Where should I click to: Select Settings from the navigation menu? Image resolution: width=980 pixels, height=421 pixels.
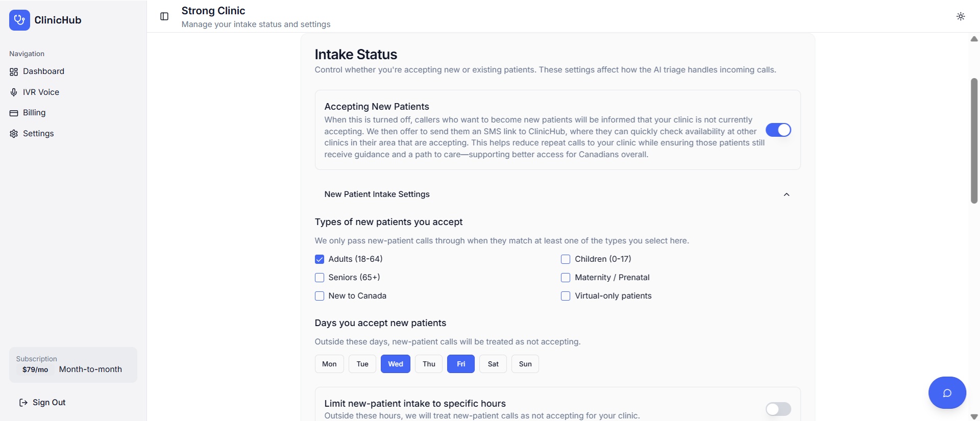click(x=38, y=134)
